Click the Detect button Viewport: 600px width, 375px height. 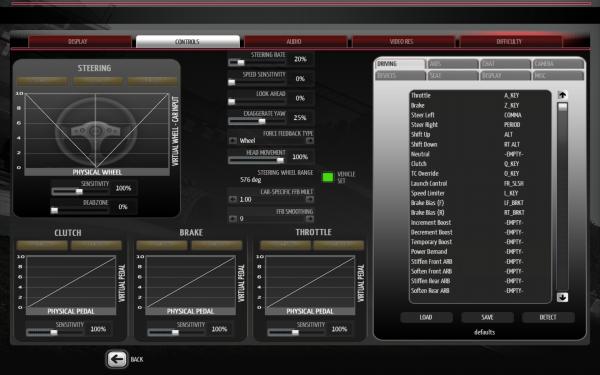548,317
